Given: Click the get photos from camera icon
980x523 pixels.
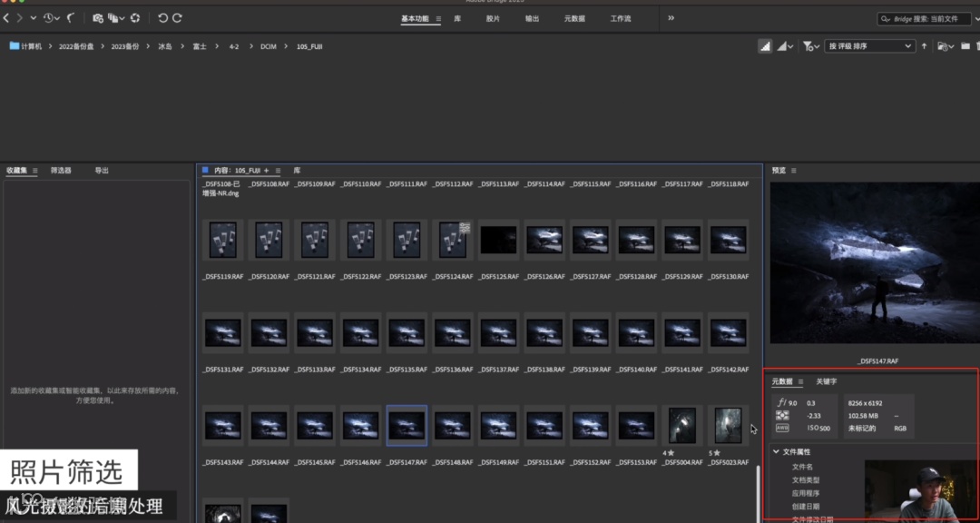Looking at the screenshot, I should coord(98,18).
